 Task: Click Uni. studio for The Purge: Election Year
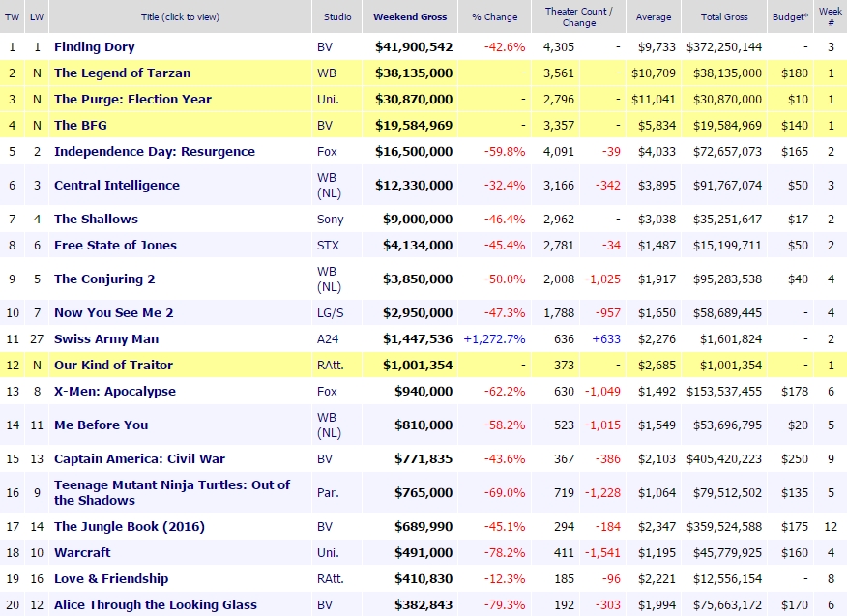pos(328,99)
